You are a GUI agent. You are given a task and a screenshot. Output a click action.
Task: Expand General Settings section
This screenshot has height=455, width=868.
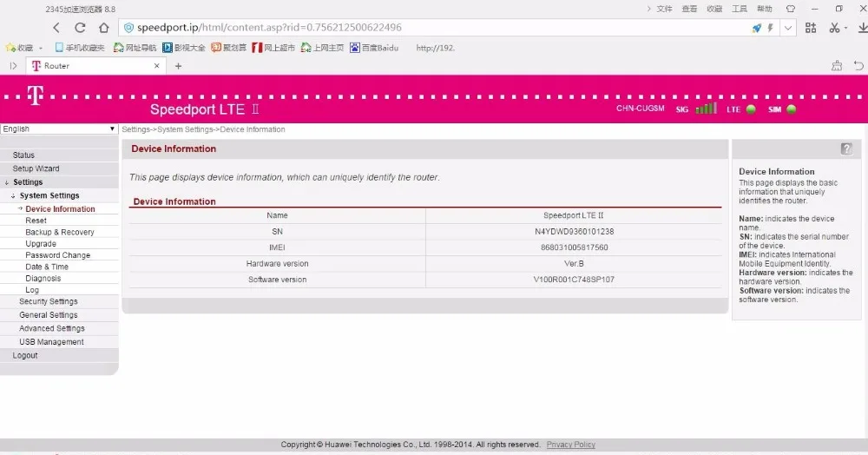point(48,315)
